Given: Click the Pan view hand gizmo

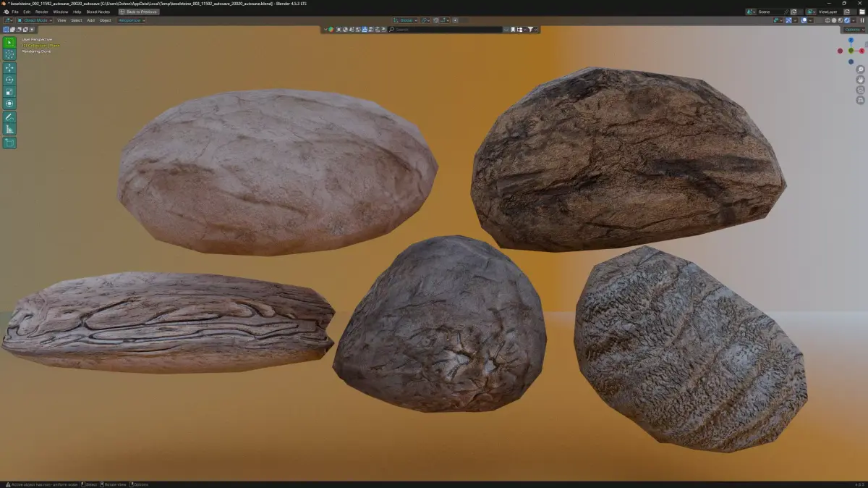Looking at the screenshot, I should (x=860, y=80).
